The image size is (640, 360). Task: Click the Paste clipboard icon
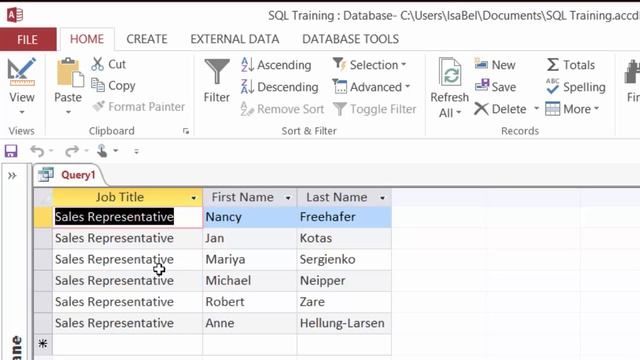tap(69, 73)
